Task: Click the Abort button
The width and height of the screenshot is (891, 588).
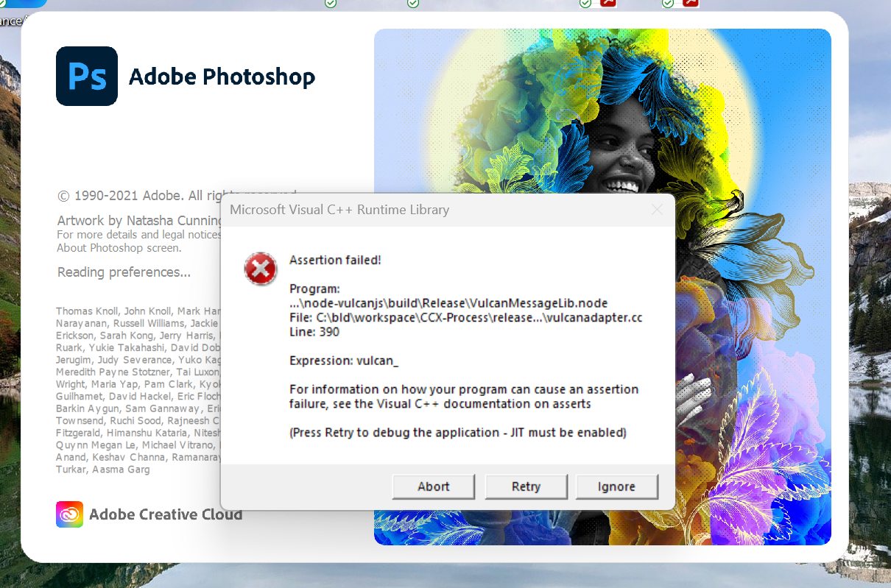Action: tap(433, 486)
